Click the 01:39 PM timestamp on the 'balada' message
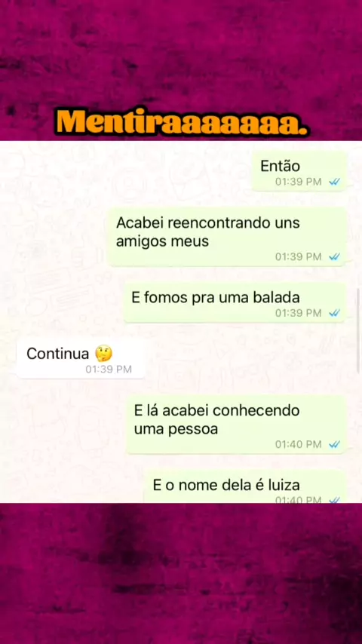The height and width of the screenshot is (644, 362). 299,313
